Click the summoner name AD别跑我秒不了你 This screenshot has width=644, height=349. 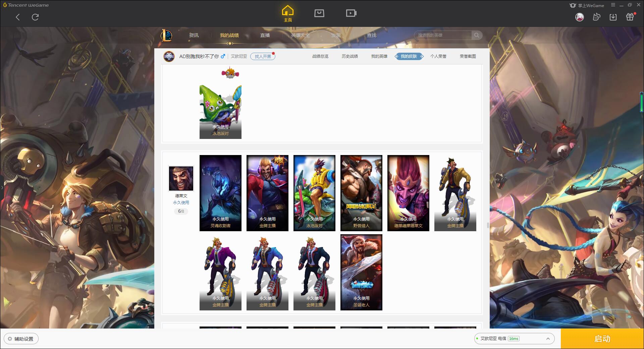click(199, 56)
